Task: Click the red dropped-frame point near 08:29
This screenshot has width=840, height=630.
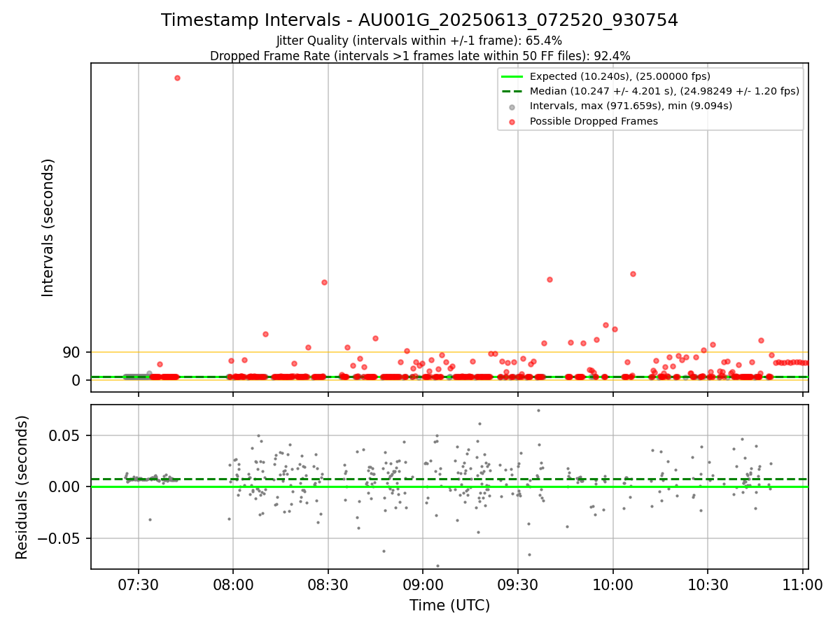Action: click(x=324, y=282)
